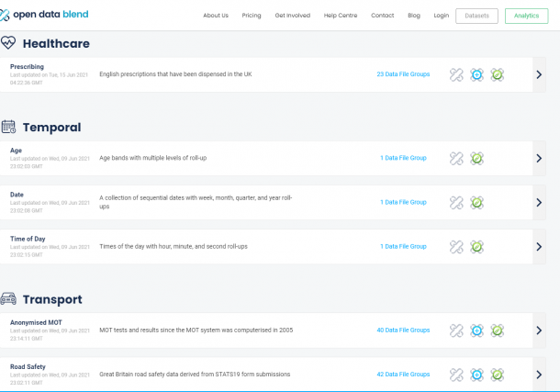Open the 23 Data File Groups link
The height and width of the screenshot is (392, 560).
[x=403, y=74]
